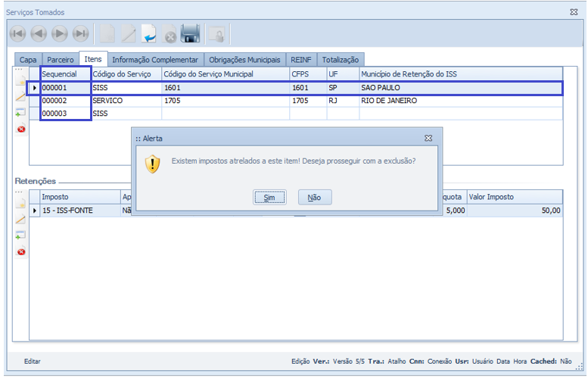
Task: Go to the next record
Action: (x=59, y=34)
